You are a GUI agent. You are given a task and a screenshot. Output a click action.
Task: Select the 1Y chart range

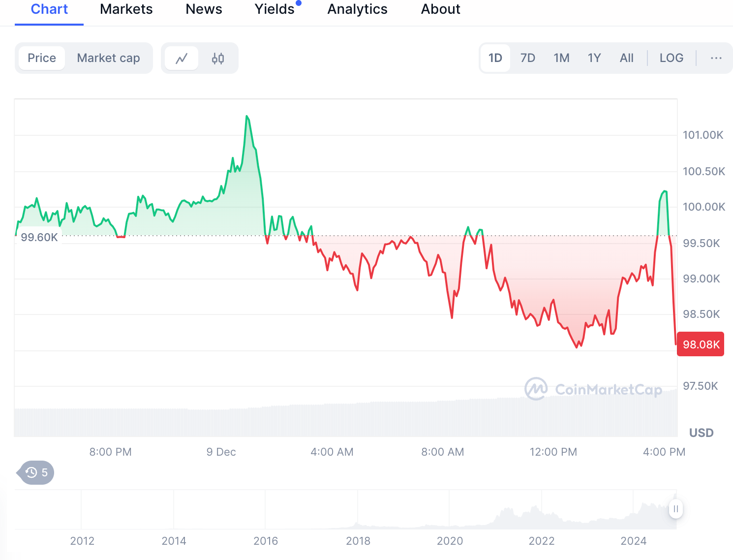click(x=594, y=58)
